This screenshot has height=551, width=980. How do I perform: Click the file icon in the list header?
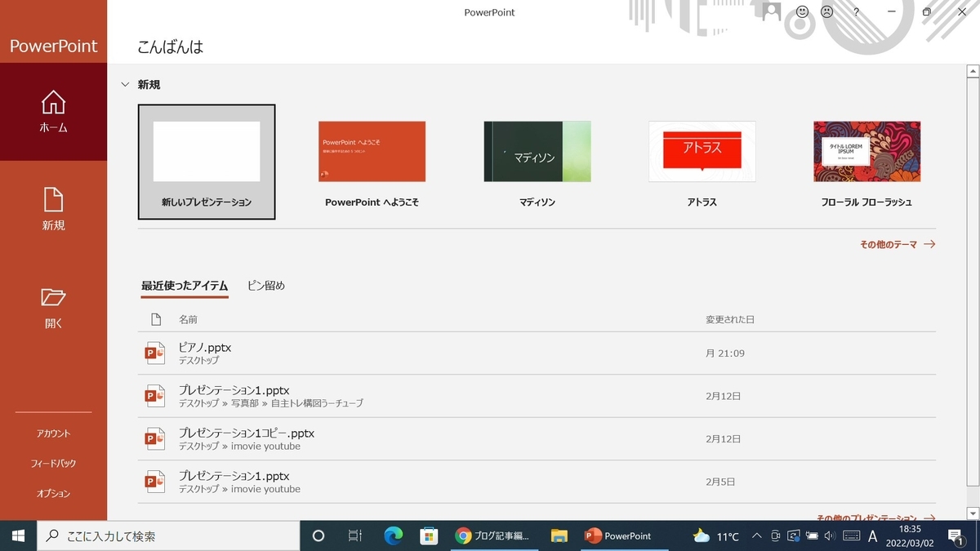(x=156, y=319)
